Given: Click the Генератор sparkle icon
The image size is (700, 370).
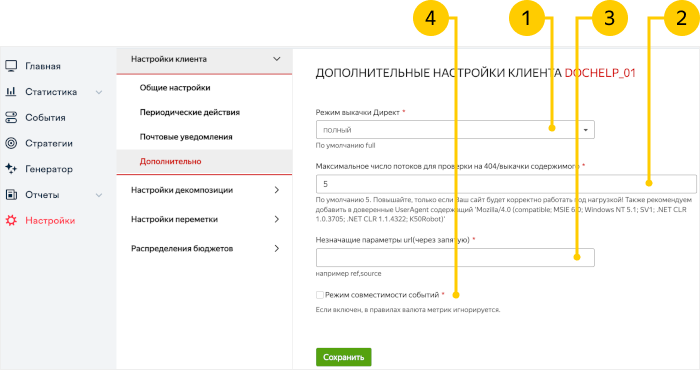Looking at the screenshot, I should [x=11, y=169].
